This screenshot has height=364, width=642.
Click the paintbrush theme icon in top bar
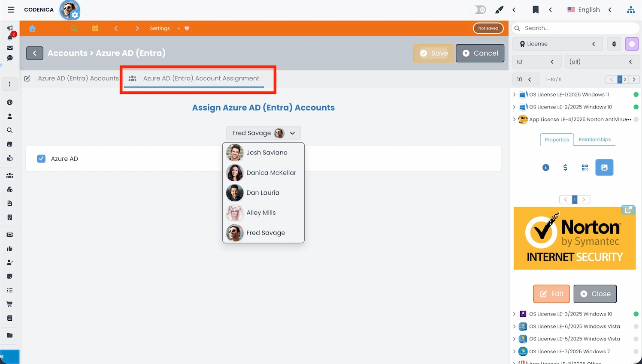click(499, 9)
